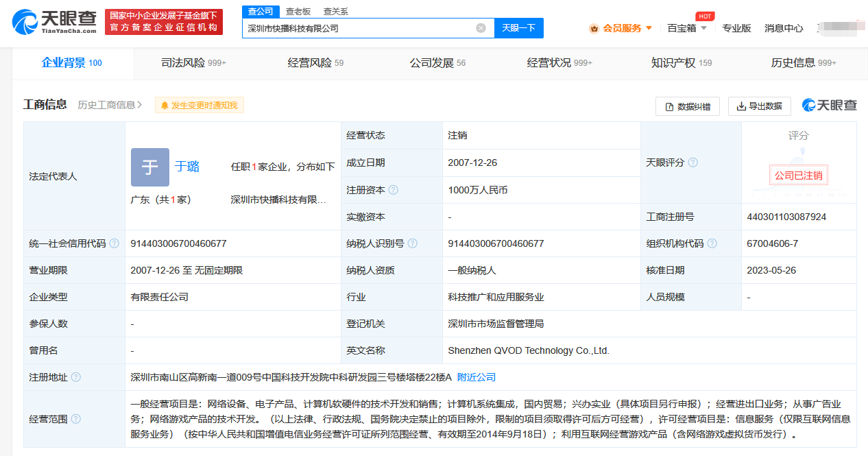Image resolution: width=868 pixels, height=456 pixels.
Task: Switch to the 公司发展 tab
Action: 437,63
